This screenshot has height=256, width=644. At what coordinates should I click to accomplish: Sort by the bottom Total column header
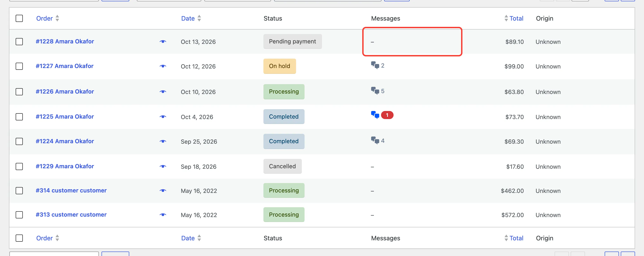coord(517,238)
